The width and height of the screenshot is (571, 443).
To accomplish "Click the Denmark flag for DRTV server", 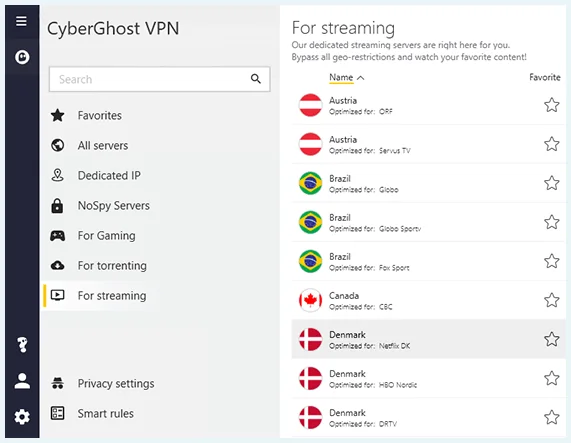I will tap(310, 417).
